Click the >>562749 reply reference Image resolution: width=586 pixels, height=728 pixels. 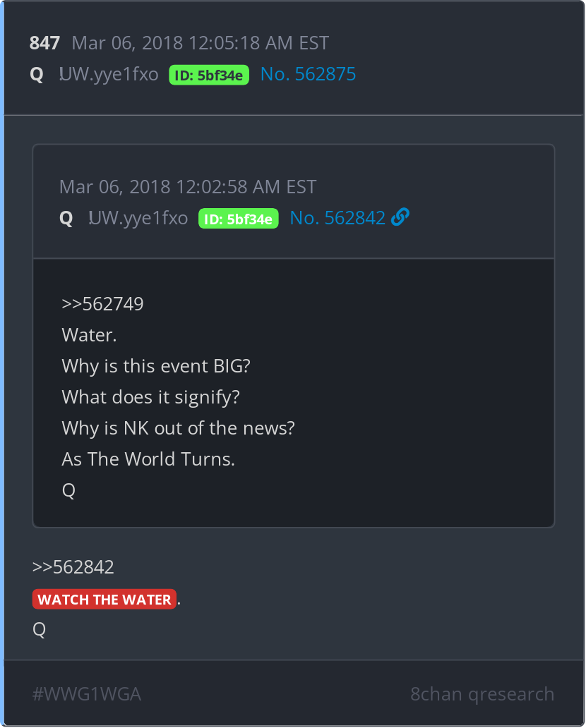[x=102, y=304]
